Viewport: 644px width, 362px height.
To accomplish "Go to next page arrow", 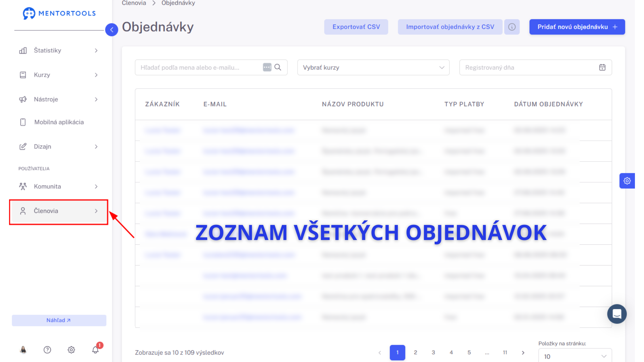I will tap(523, 352).
